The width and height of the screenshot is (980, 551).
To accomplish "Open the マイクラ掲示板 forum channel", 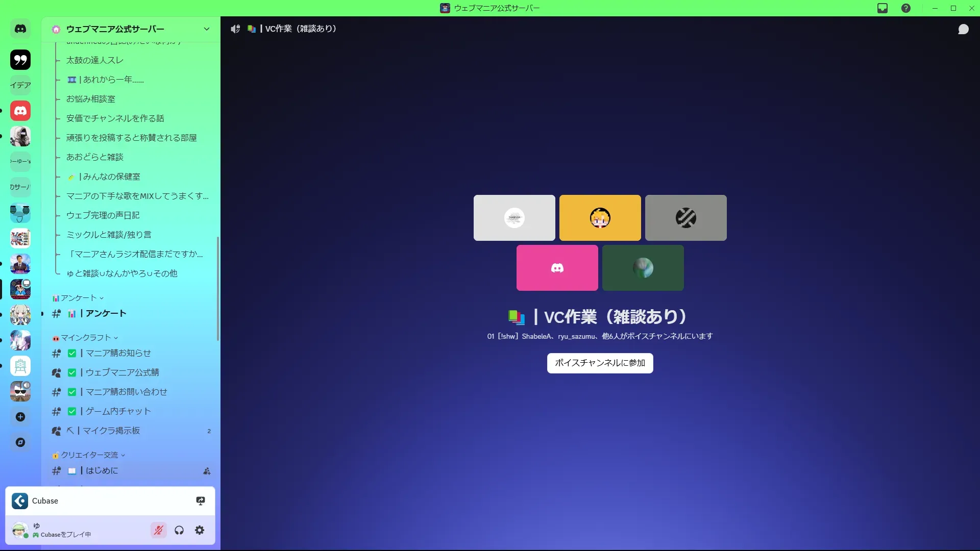I will [111, 431].
